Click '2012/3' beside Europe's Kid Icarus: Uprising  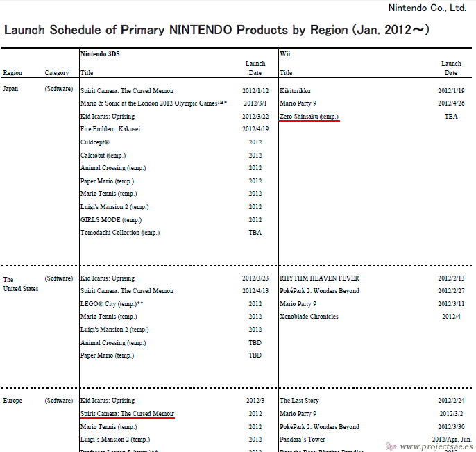click(x=255, y=401)
